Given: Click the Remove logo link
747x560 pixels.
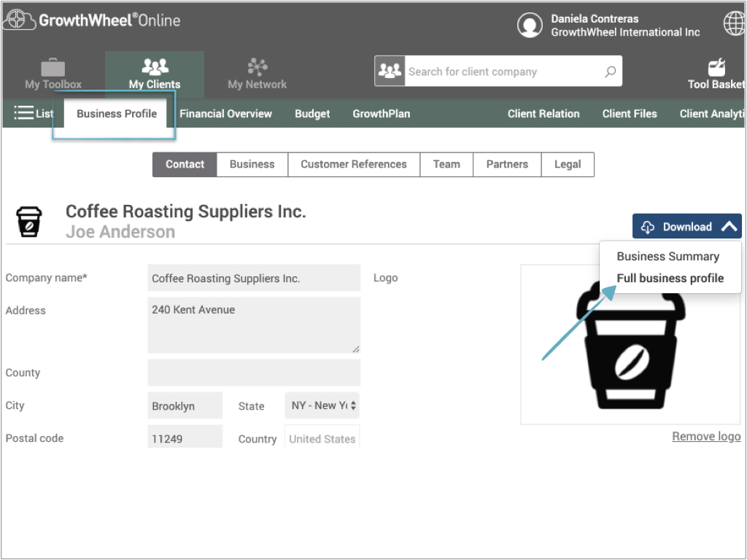Looking at the screenshot, I should tap(706, 436).
